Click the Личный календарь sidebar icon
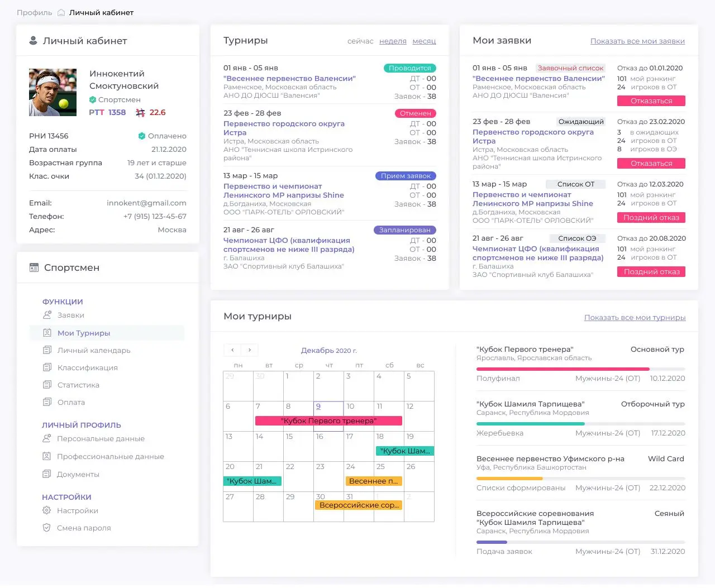Screen dimensions: 715x588 click(47, 350)
